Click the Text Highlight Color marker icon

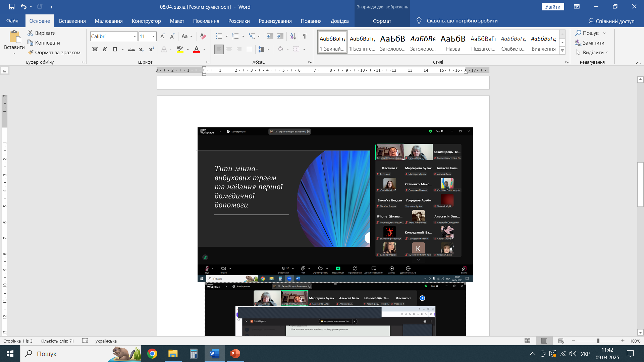pos(180,49)
